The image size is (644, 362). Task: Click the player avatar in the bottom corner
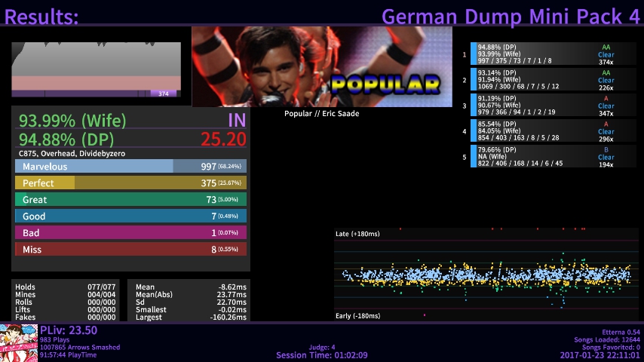tap(19, 342)
